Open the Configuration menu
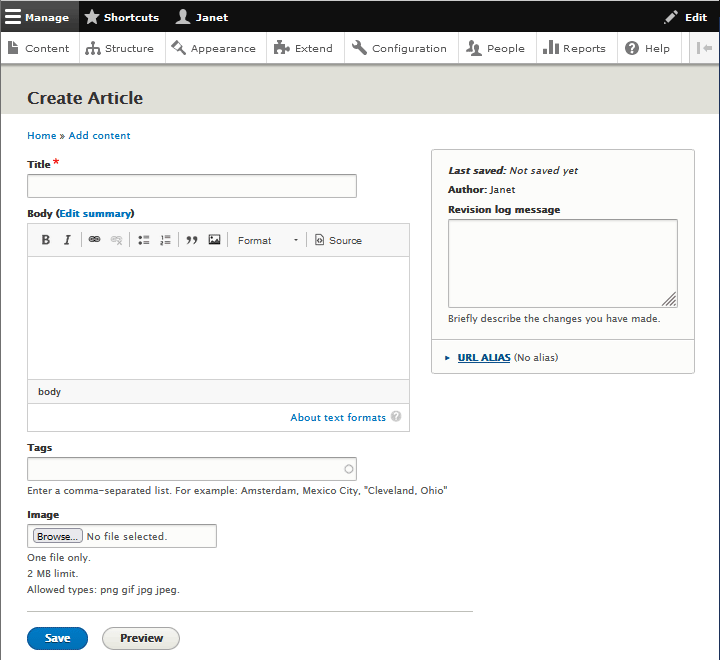Viewport: 720px width, 660px height. [400, 48]
